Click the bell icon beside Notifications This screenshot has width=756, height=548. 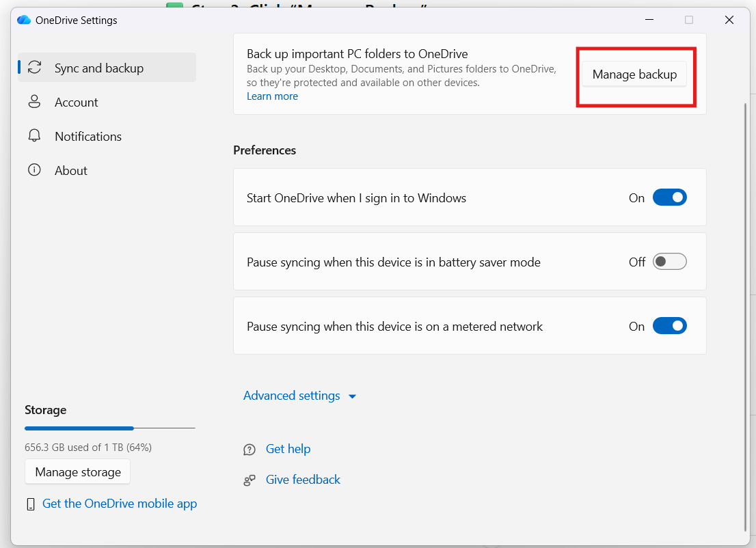click(35, 136)
